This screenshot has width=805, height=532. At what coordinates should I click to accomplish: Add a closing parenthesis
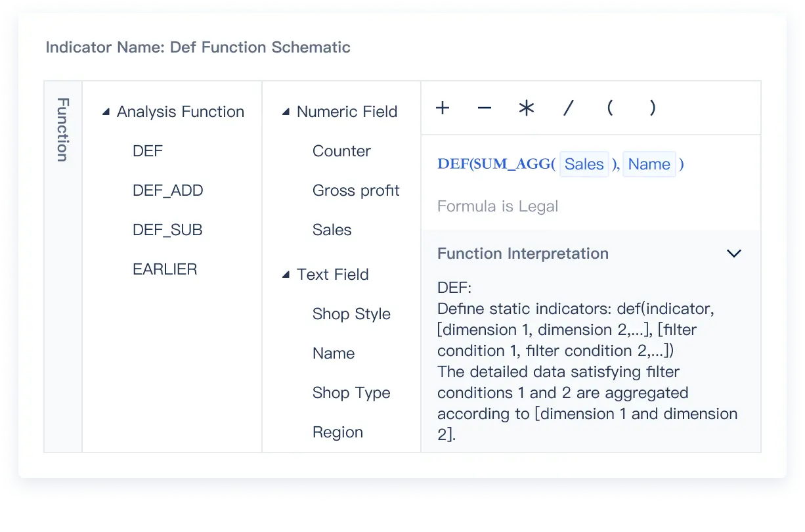(x=652, y=108)
